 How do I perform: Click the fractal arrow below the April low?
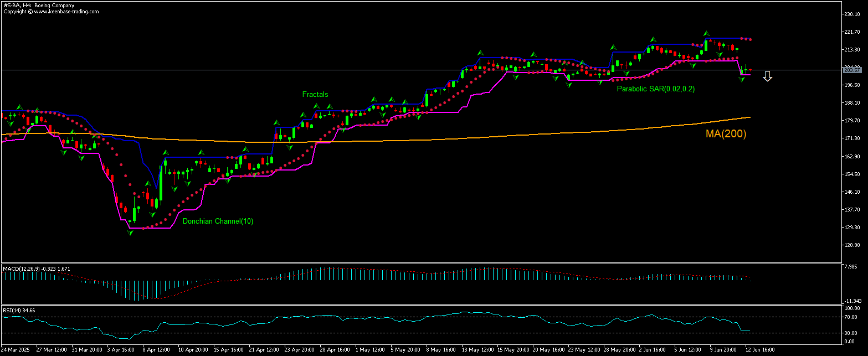tap(130, 233)
